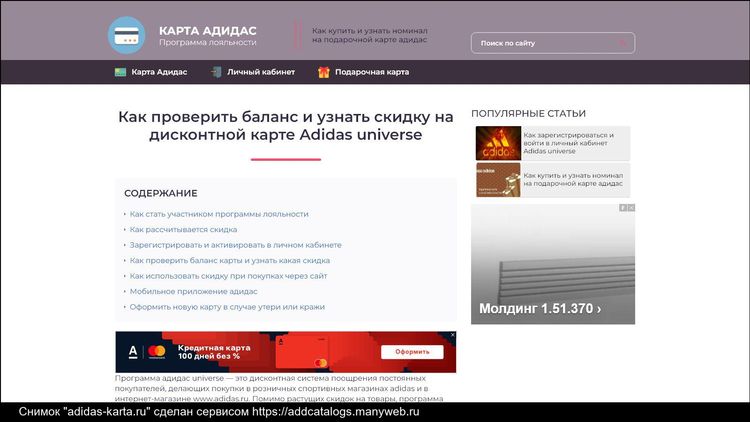Open the adidas logo article thumbnail
This screenshot has height=422, width=750.
(498, 143)
